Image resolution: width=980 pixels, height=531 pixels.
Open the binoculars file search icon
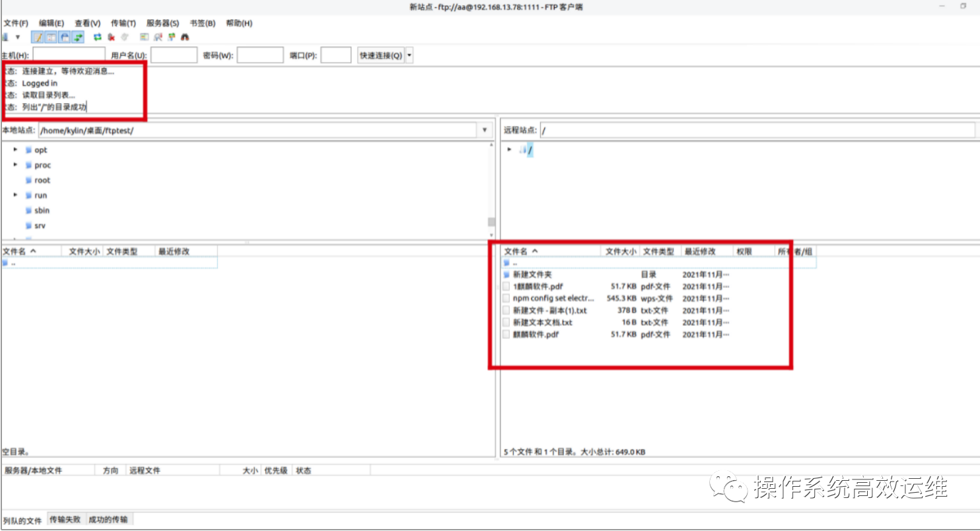(185, 37)
